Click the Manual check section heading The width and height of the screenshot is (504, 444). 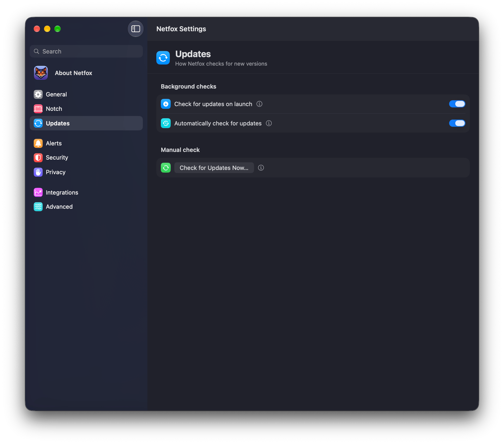[180, 150]
